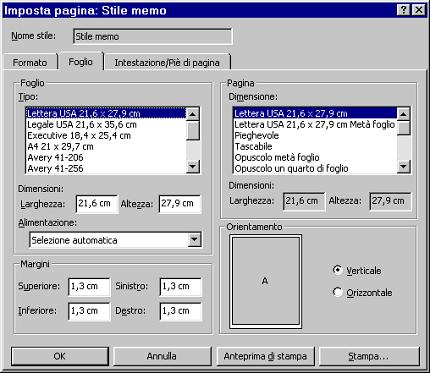Select Pieghevole page size
430x373 pixels.
click(315, 136)
